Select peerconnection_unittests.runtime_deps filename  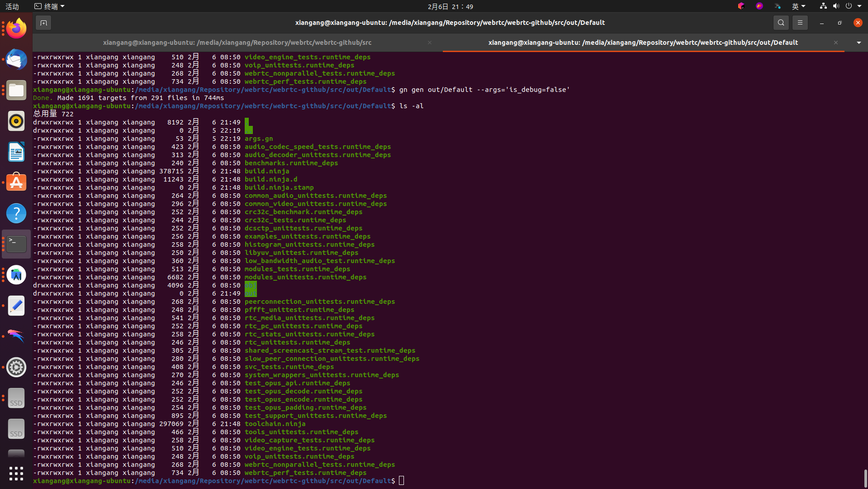click(320, 302)
